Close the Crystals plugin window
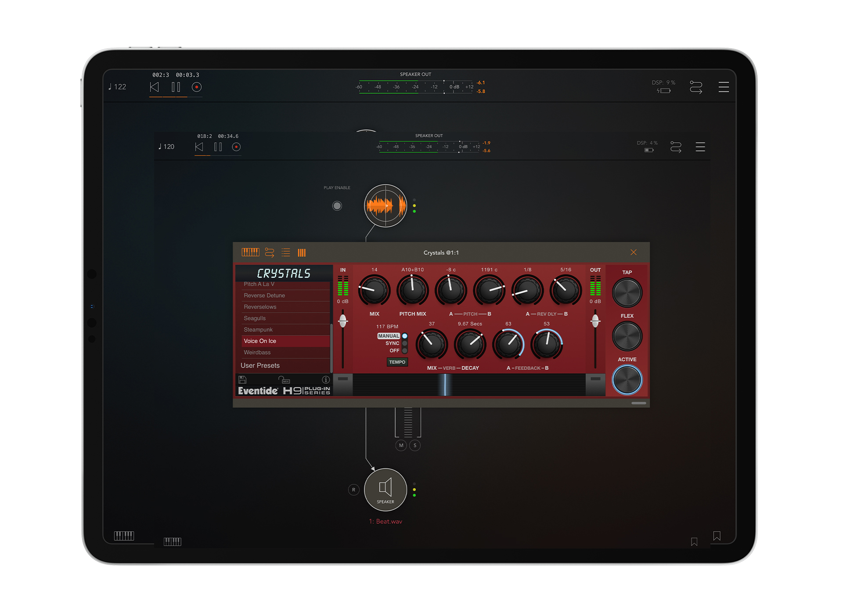This screenshot has width=843, height=616. [633, 252]
